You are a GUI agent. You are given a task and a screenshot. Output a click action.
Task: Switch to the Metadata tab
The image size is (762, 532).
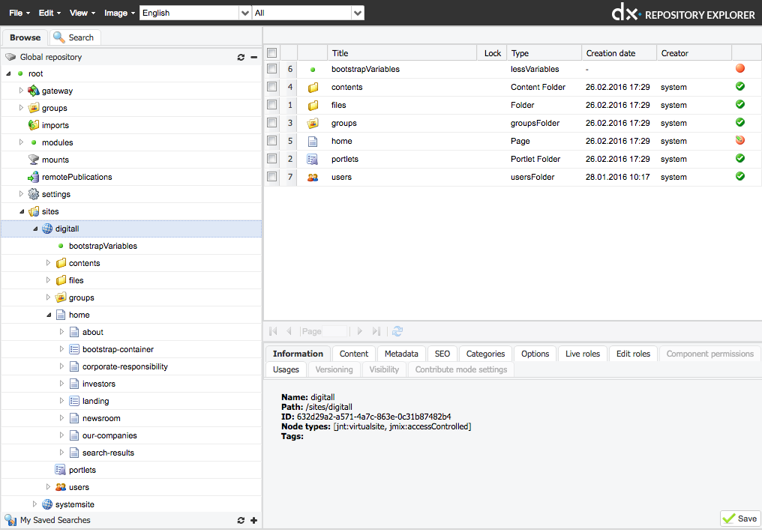pyautogui.click(x=401, y=354)
